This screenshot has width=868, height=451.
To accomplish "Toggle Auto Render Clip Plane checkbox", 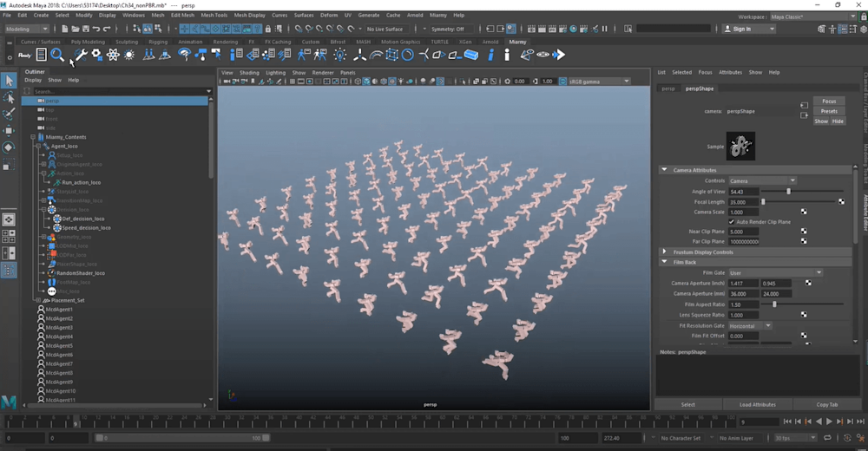I will tap(732, 222).
